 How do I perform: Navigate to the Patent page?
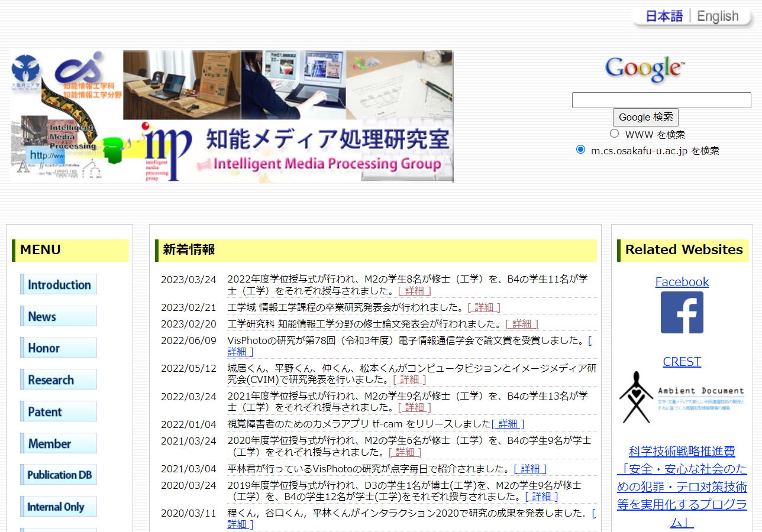point(59,411)
